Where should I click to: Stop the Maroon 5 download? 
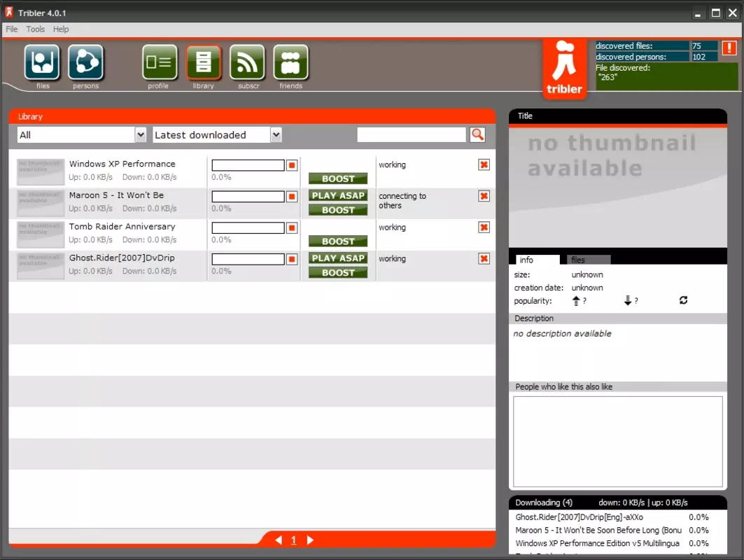[292, 197]
